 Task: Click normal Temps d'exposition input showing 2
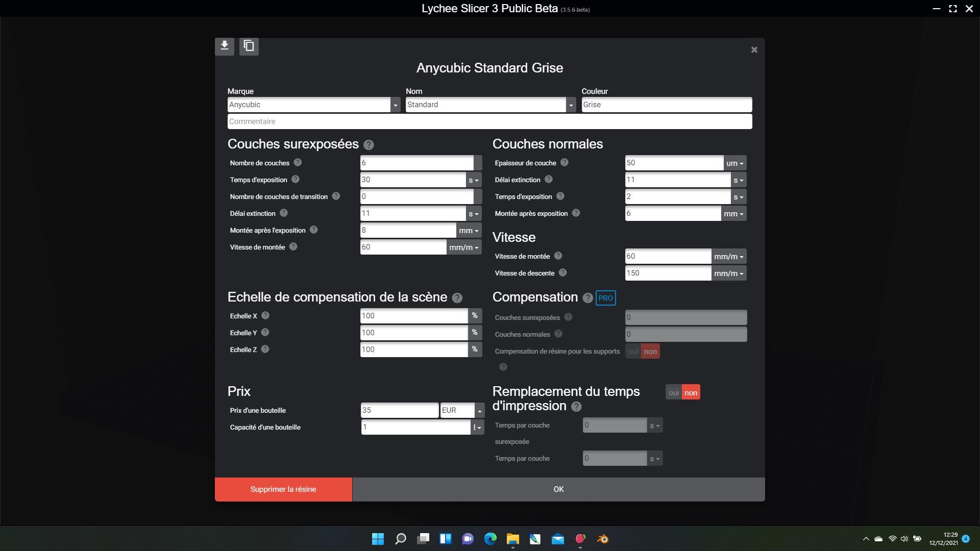tap(678, 196)
